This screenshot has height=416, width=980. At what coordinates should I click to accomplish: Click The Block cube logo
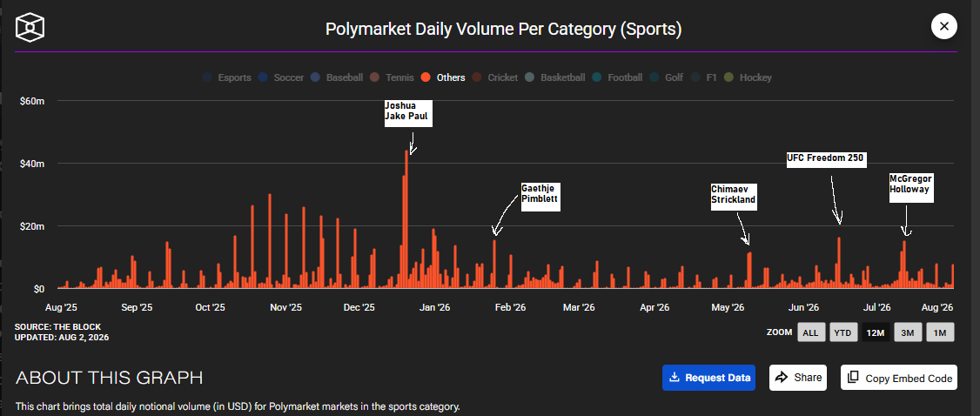pyautogui.click(x=30, y=28)
